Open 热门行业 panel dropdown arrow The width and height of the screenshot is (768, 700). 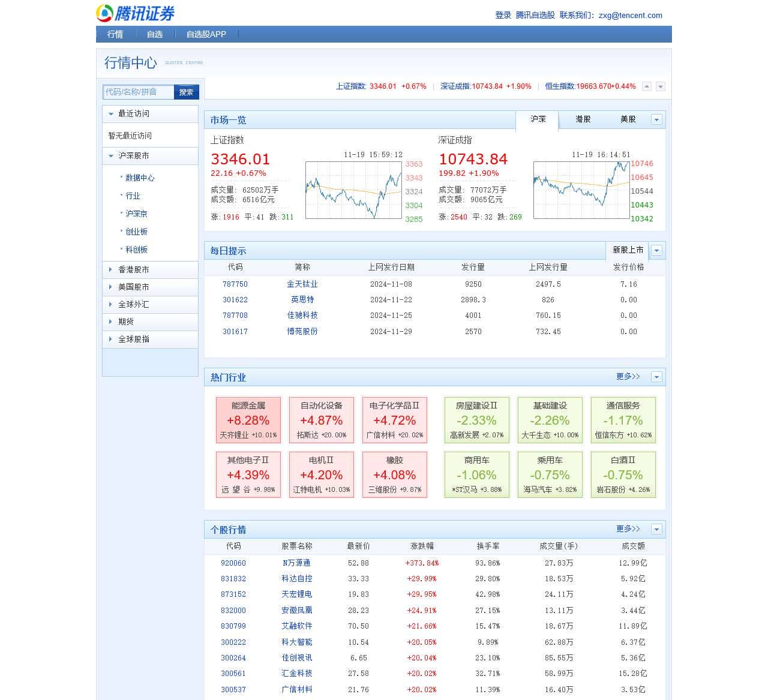(656, 377)
